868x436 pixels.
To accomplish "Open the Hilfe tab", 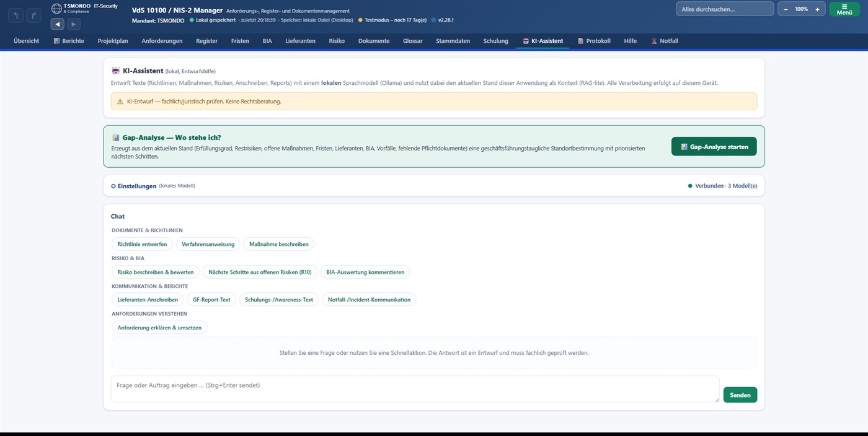I will [x=630, y=41].
